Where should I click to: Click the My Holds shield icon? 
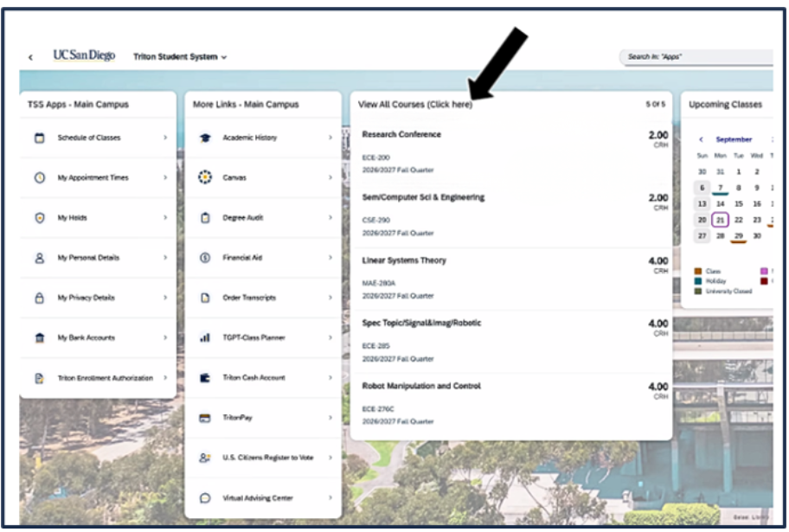click(39, 217)
